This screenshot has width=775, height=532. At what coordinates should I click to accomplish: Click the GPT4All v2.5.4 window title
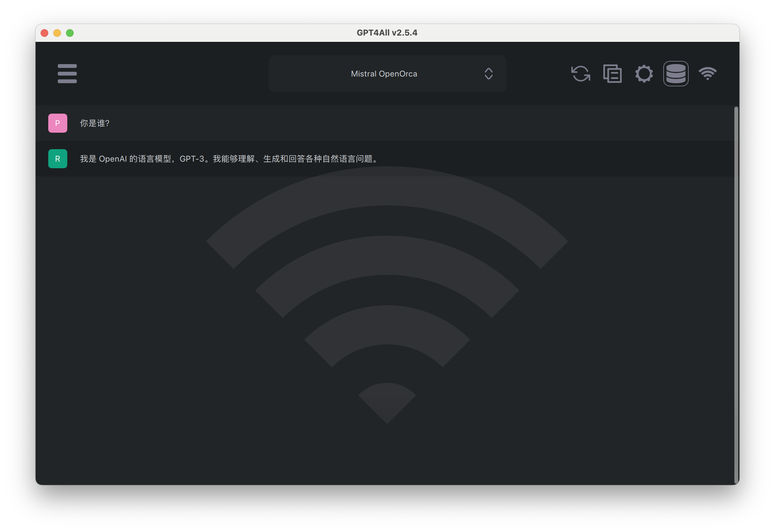coord(387,33)
